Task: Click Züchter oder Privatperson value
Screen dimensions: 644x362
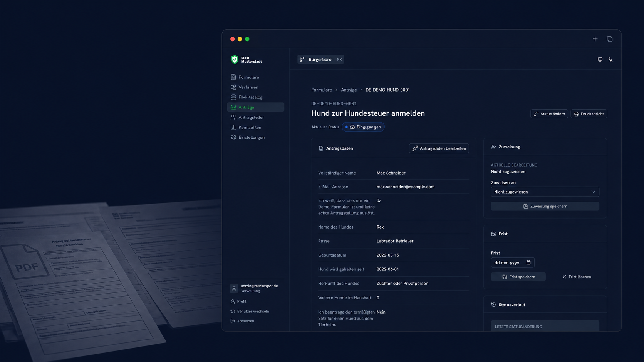Action: [x=402, y=284]
